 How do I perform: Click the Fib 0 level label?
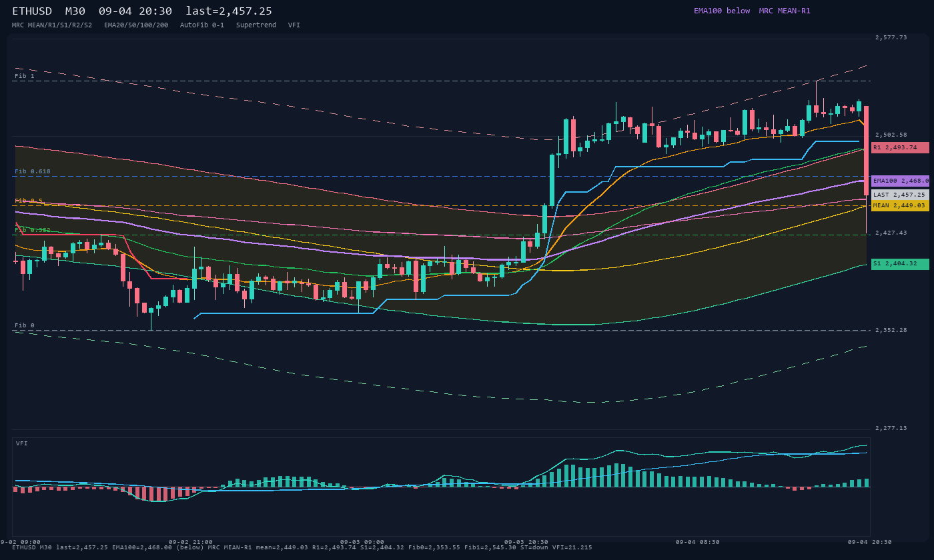[x=25, y=325]
